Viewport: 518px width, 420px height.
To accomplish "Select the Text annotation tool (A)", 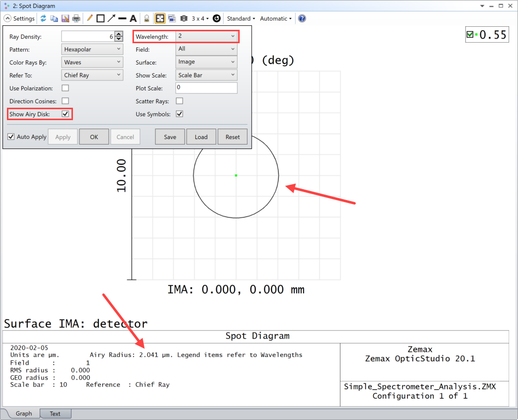I will [x=133, y=18].
